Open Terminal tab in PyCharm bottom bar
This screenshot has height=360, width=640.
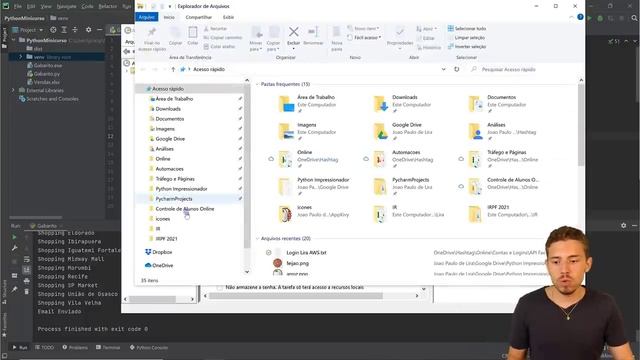click(x=108, y=348)
